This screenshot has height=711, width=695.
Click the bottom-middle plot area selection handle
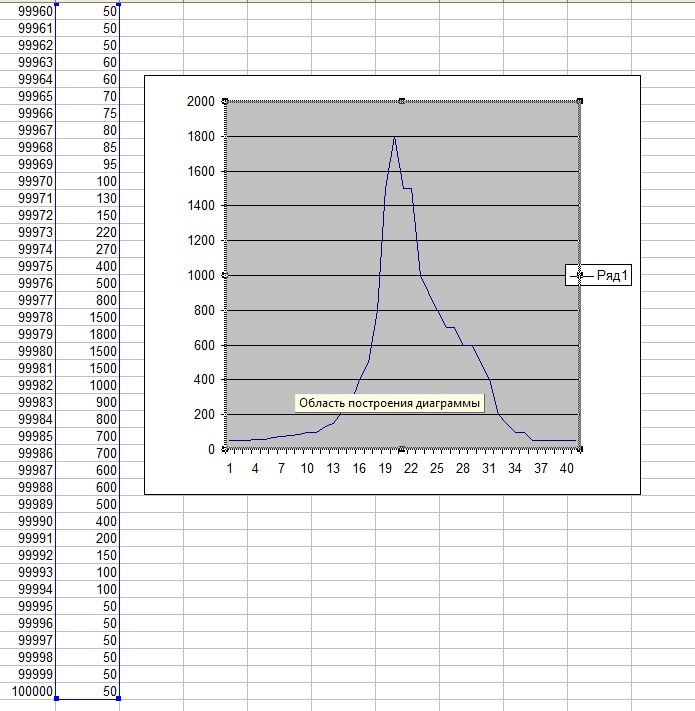[x=402, y=449]
